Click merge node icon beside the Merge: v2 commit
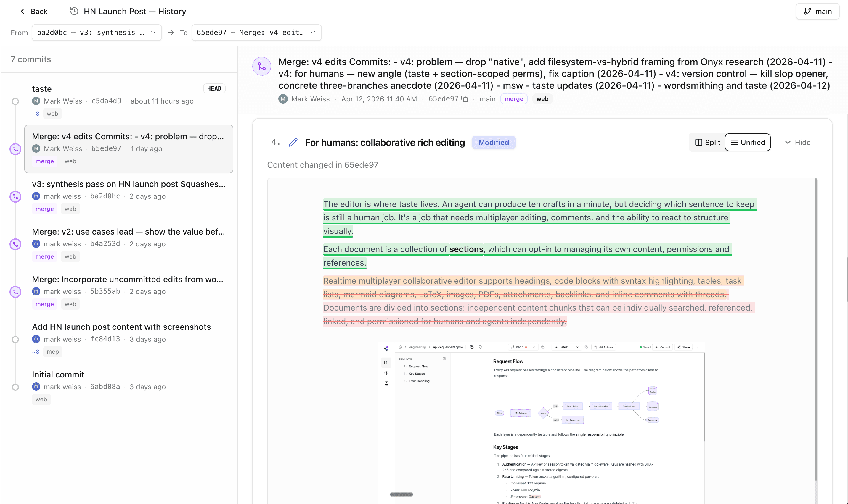The image size is (848, 504). pos(15,244)
